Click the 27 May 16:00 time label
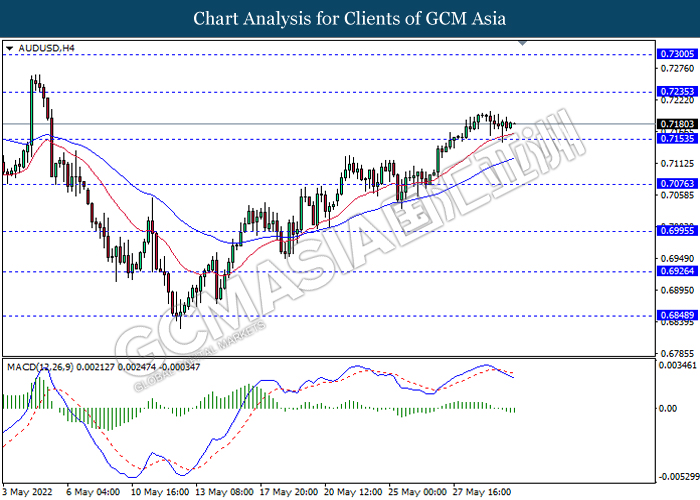 tap(482, 492)
